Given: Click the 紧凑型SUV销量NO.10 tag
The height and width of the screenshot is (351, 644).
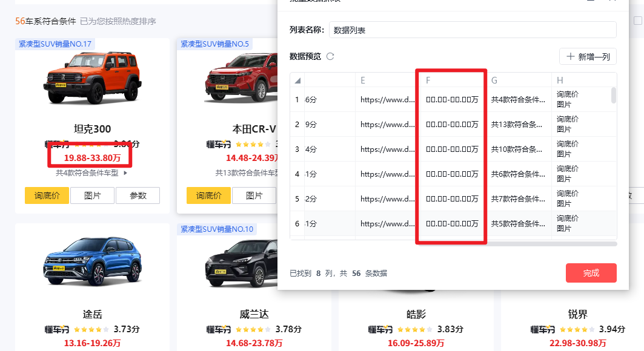Looking at the screenshot, I should click(217, 229).
